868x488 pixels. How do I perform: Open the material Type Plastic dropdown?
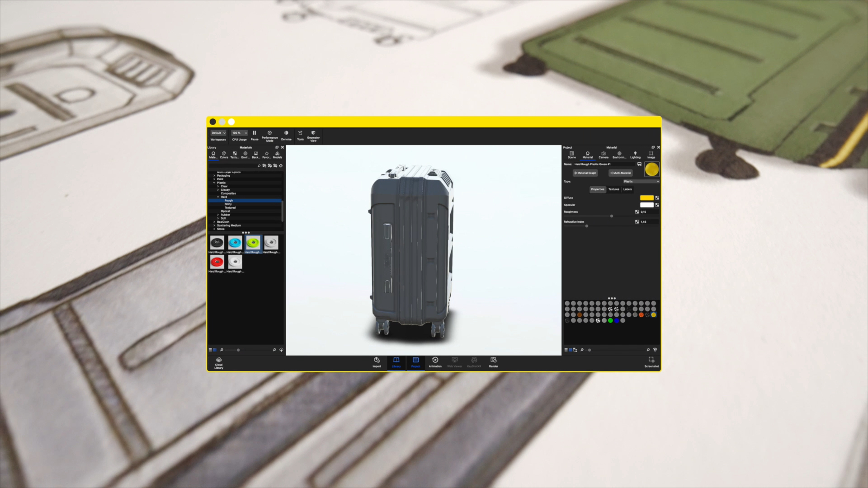pyautogui.click(x=641, y=181)
